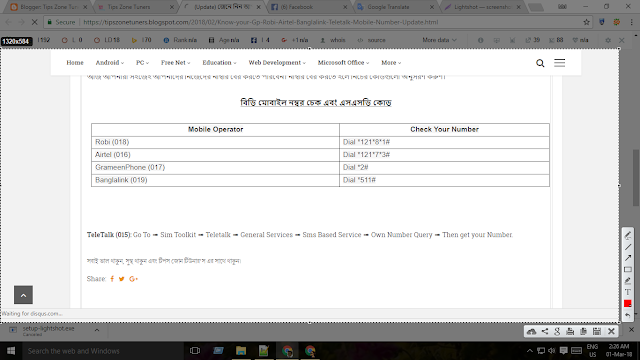This screenshot has width=640, height=360.
Task: Switch to Blogger Tips Zone Tuners tab
Action: [x=49, y=7]
